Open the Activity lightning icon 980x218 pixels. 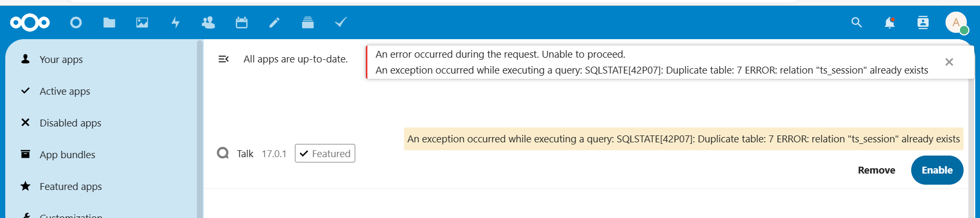click(x=175, y=22)
